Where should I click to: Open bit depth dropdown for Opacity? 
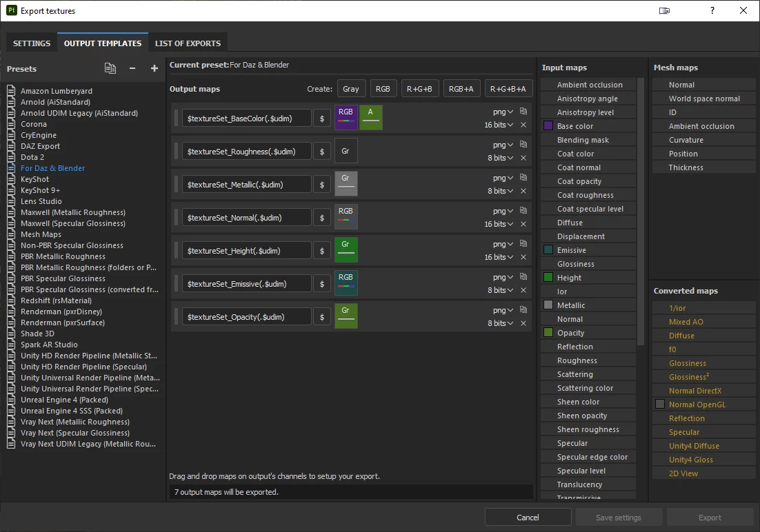(x=500, y=323)
